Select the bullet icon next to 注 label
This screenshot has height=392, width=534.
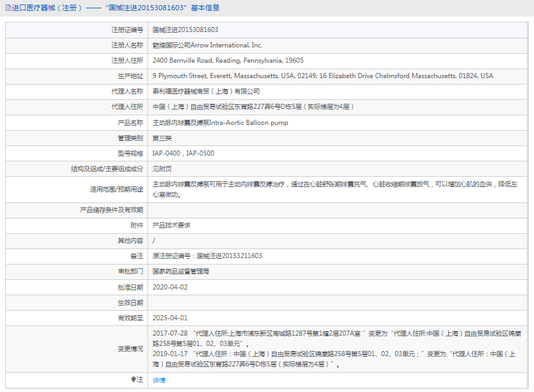(133, 379)
